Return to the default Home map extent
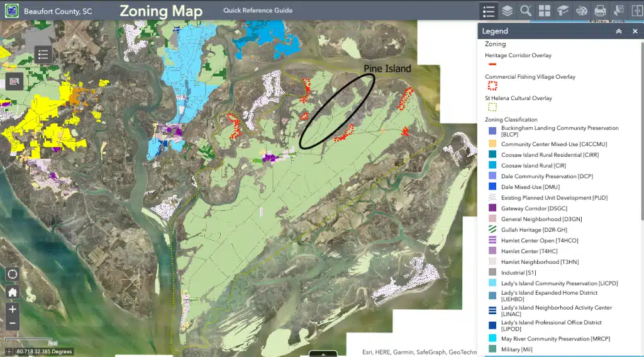This screenshot has width=644, height=357. point(13,292)
